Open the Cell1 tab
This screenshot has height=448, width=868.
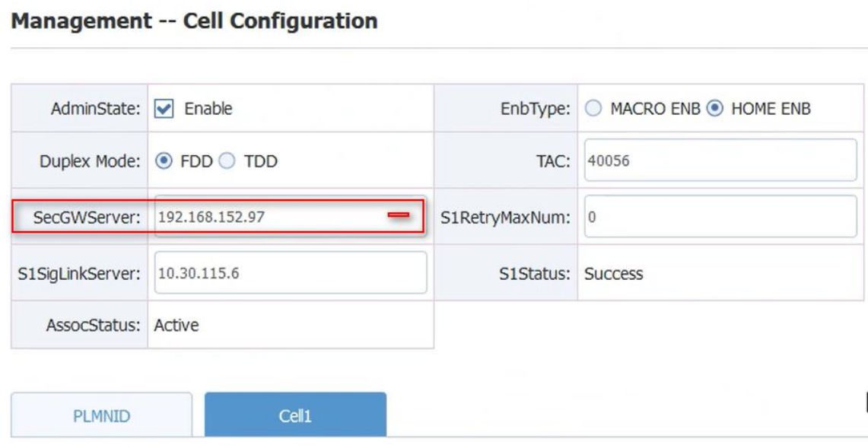pos(295,416)
